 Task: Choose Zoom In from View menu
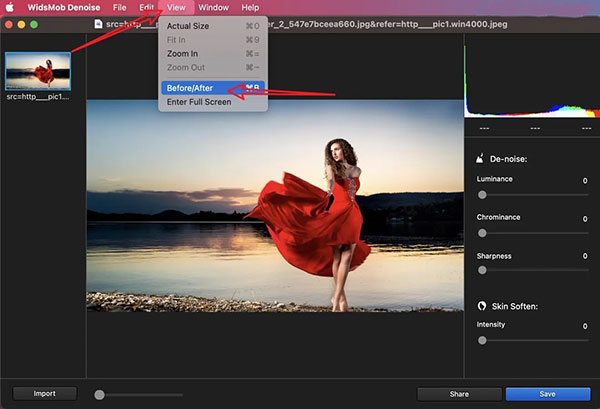point(213,54)
